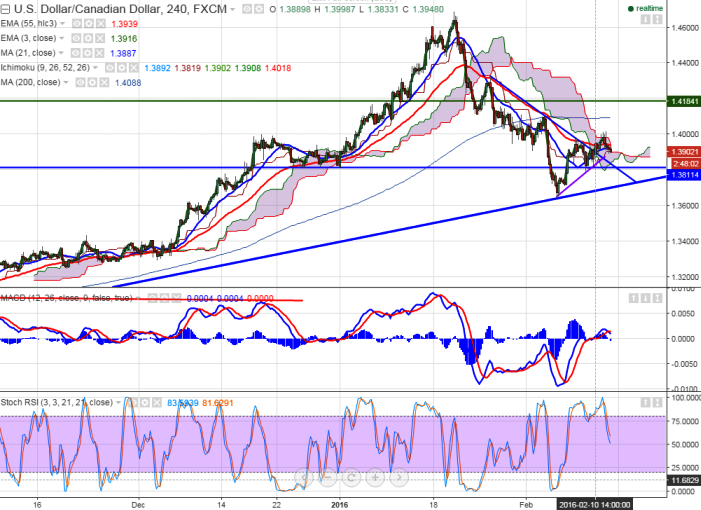Screen dimensions: 701x510
Task: Click the 1.46000 price scale label
Action: point(685,28)
